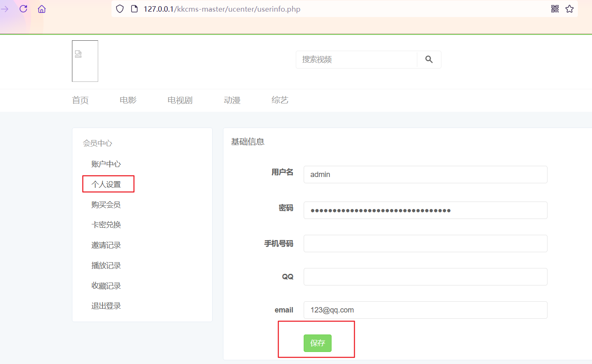Click the forward navigation arrow
The width and height of the screenshot is (592, 364).
tap(4, 8)
